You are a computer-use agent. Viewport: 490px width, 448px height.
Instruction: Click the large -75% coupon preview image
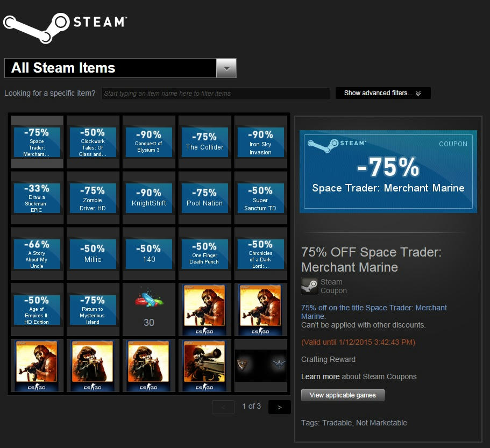388,172
